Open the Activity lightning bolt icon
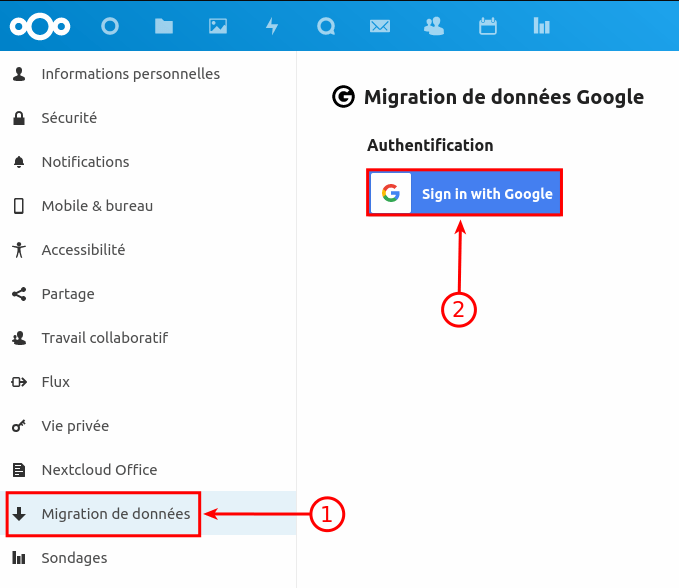This screenshot has width=679, height=588. pos(272,26)
